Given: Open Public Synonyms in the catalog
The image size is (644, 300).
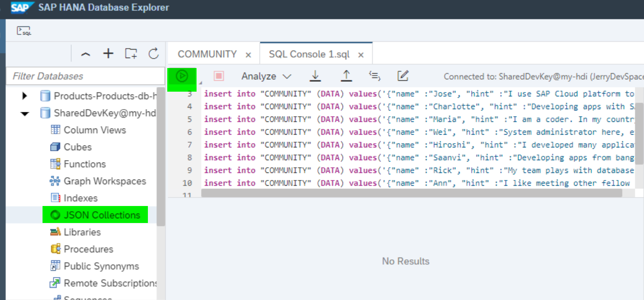Looking at the screenshot, I should (x=102, y=266).
